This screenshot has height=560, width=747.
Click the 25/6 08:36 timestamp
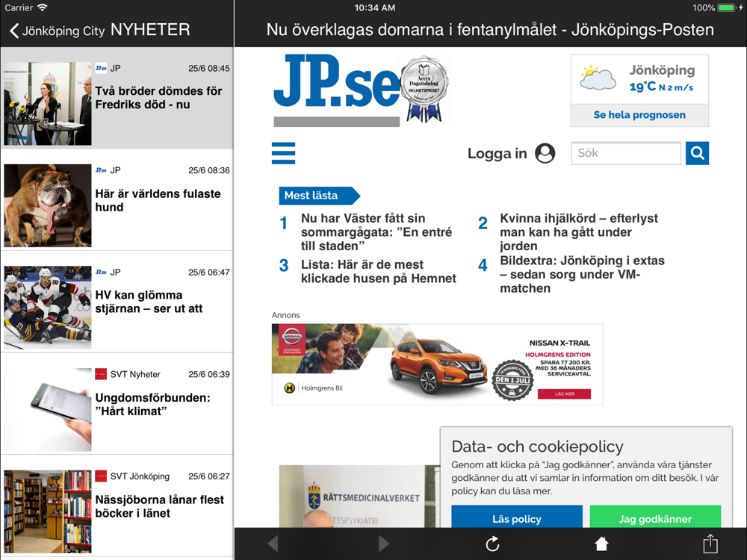tap(208, 170)
